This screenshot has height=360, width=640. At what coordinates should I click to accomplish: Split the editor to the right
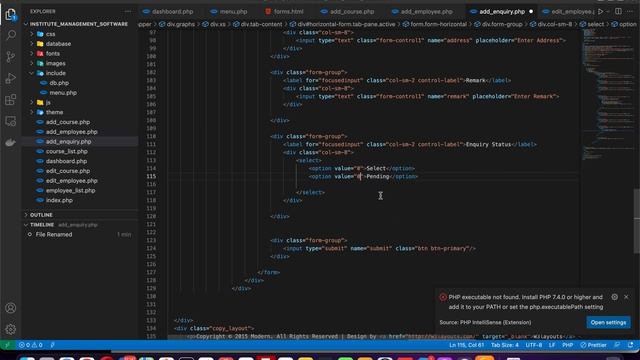(618, 11)
